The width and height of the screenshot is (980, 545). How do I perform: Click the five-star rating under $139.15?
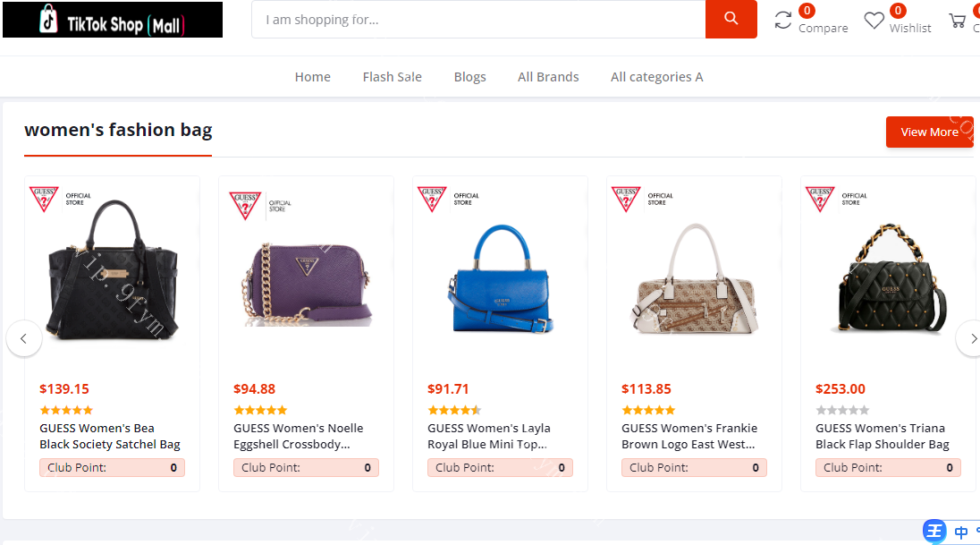(x=65, y=410)
